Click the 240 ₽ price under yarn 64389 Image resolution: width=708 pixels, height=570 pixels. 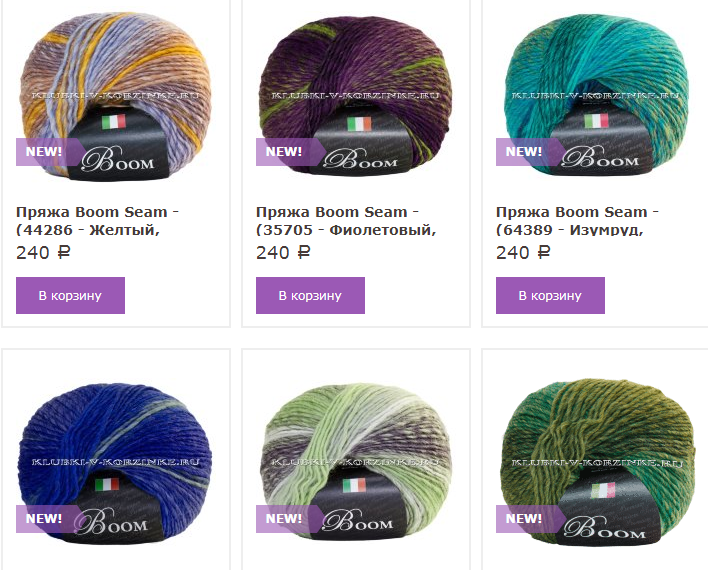[x=523, y=252]
